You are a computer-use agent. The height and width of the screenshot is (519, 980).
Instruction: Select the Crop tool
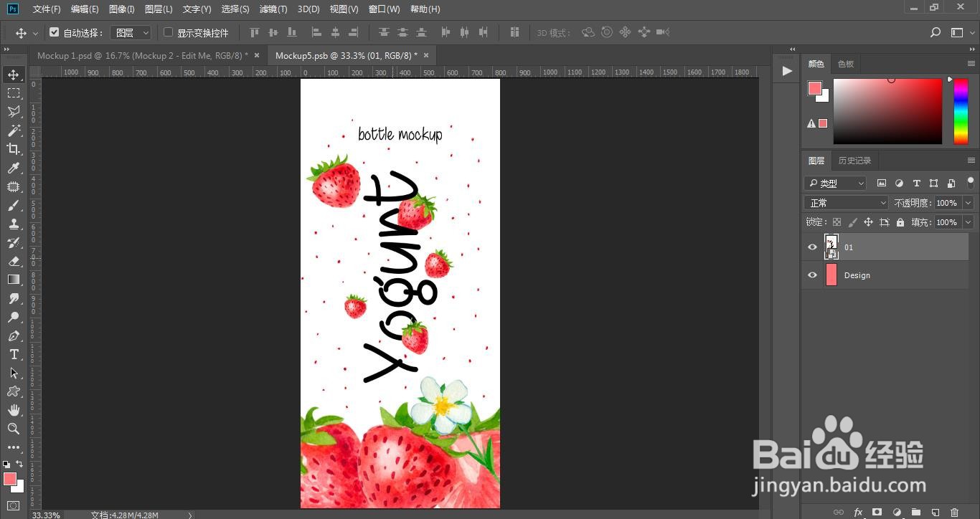(14, 149)
